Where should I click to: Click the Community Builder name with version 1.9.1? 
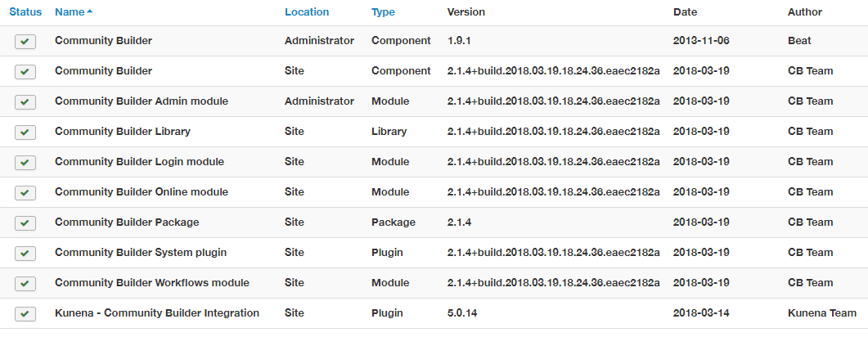pyautogui.click(x=104, y=41)
